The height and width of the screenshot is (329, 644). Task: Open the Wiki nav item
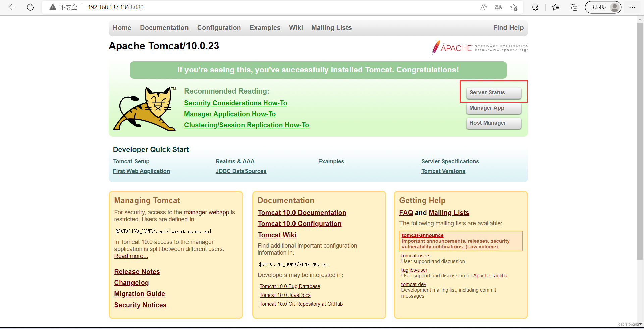(x=296, y=28)
